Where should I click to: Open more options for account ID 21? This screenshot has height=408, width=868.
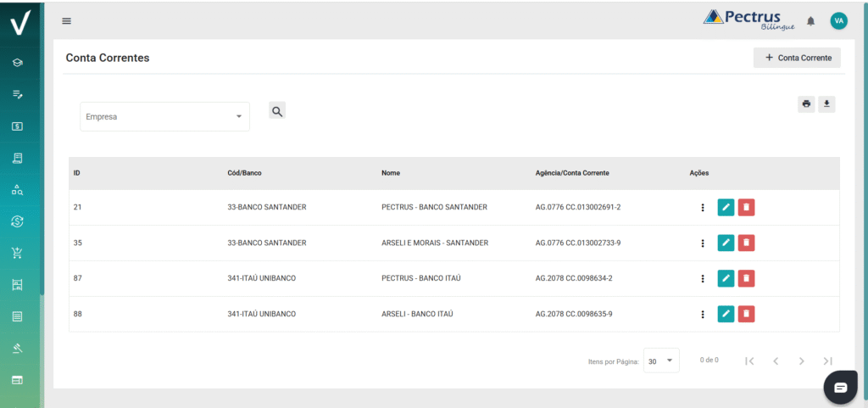702,208
